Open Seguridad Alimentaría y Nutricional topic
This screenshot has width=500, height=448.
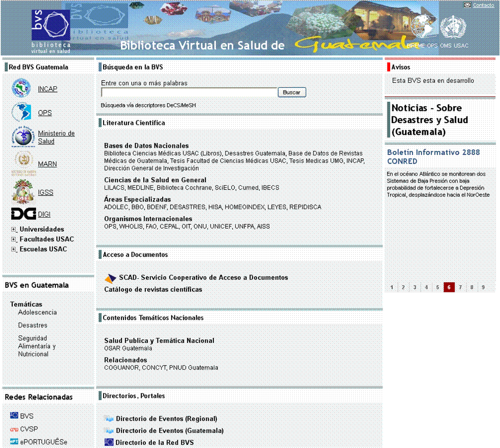pyautogui.click(x=37, y=346)
